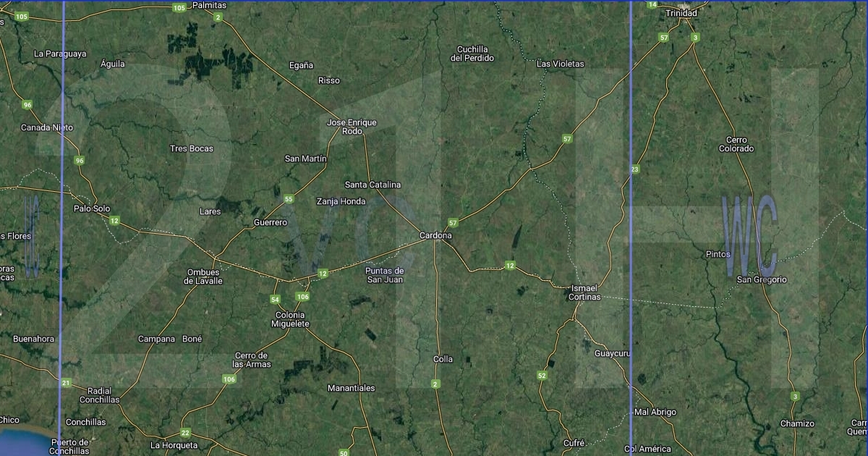The image size is (868, 456).
Task: Click the Mal Abrigo town label
Action: click(x=655, y=413)
